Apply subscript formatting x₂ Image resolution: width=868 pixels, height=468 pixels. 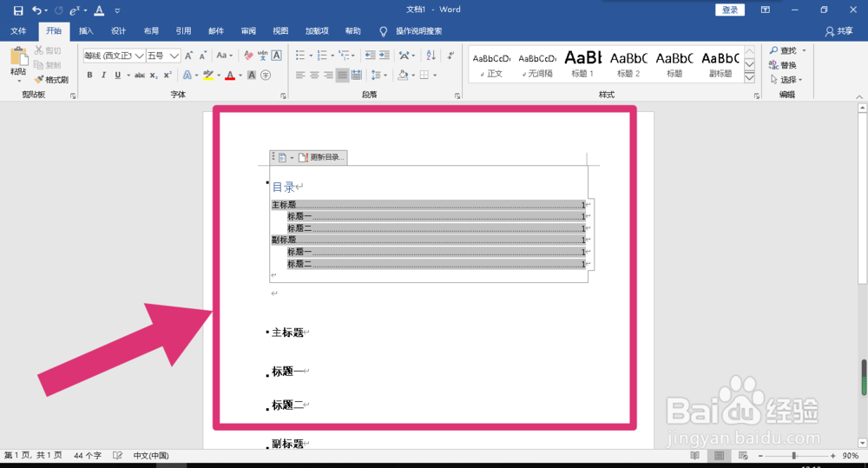click(154, 75)
